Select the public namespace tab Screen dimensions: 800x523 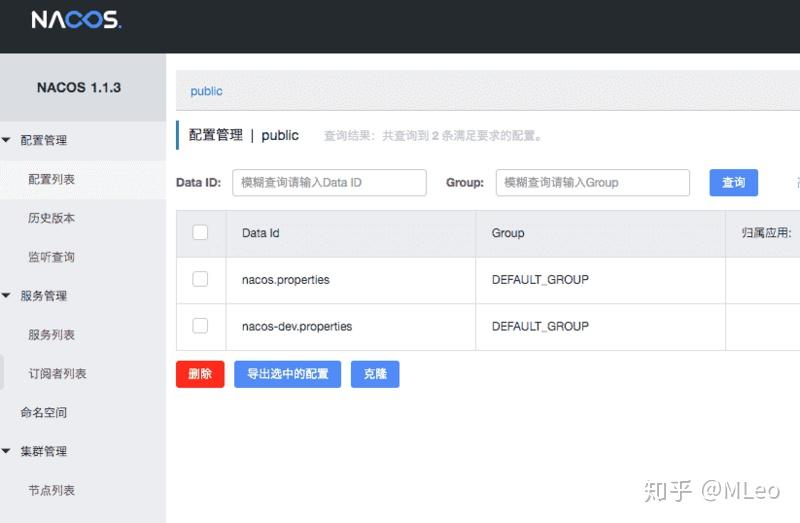(206, 91)
